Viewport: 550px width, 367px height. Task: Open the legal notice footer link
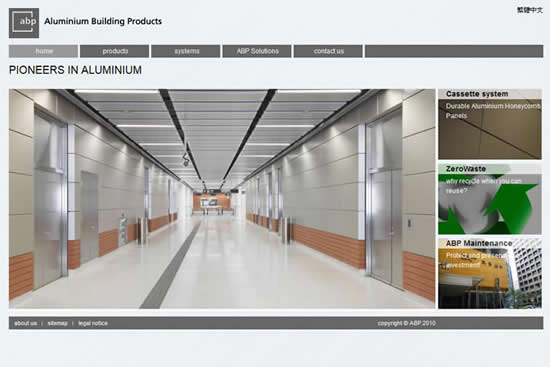point(93,323)
